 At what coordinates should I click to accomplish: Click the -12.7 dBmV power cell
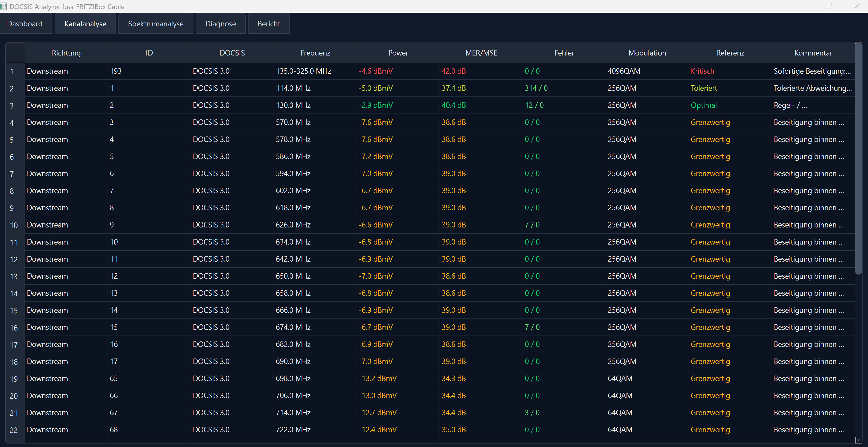click(x=398, y=413)
